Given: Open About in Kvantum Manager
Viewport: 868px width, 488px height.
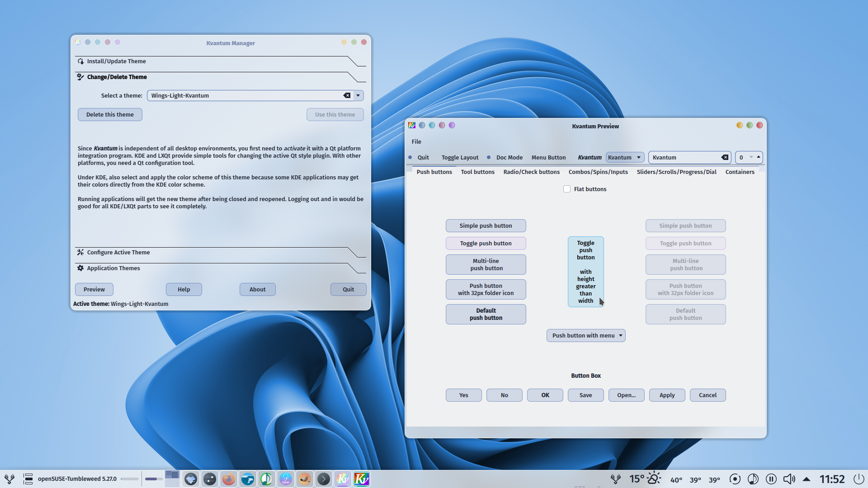Looking at the screenshot, I should click(258, 289).
